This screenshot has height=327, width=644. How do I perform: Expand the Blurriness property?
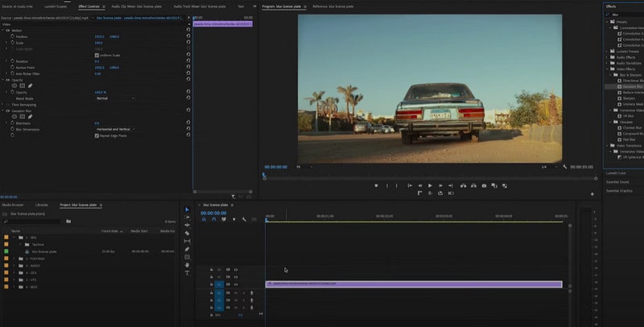click(x=6, y=123)
